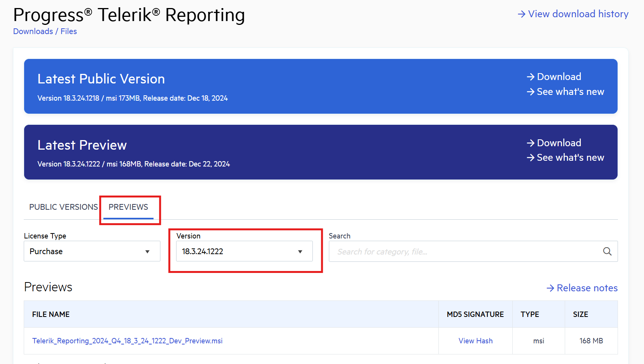Viewport: 644px width, 364px height.
Task: Click View Hash for the preview MSI file
Action: (476, 341)
